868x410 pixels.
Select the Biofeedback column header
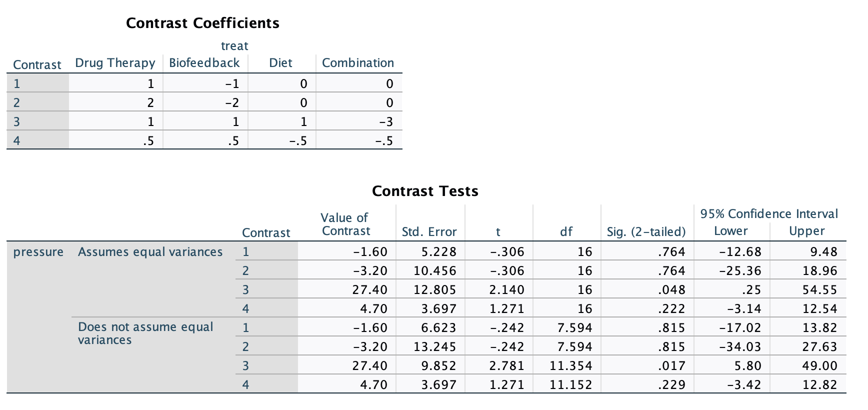pos(204,63)
